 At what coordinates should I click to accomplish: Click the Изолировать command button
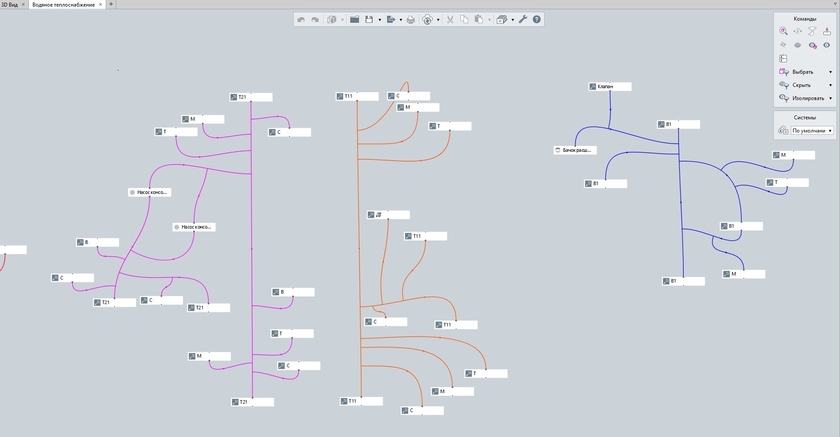(805, 98)
